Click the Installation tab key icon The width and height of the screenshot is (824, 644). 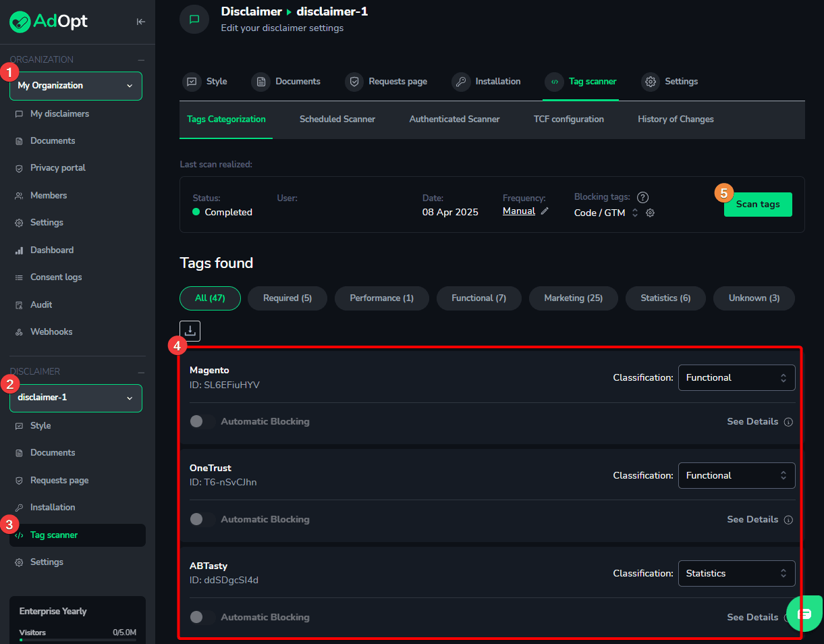[x=461, y=82]
